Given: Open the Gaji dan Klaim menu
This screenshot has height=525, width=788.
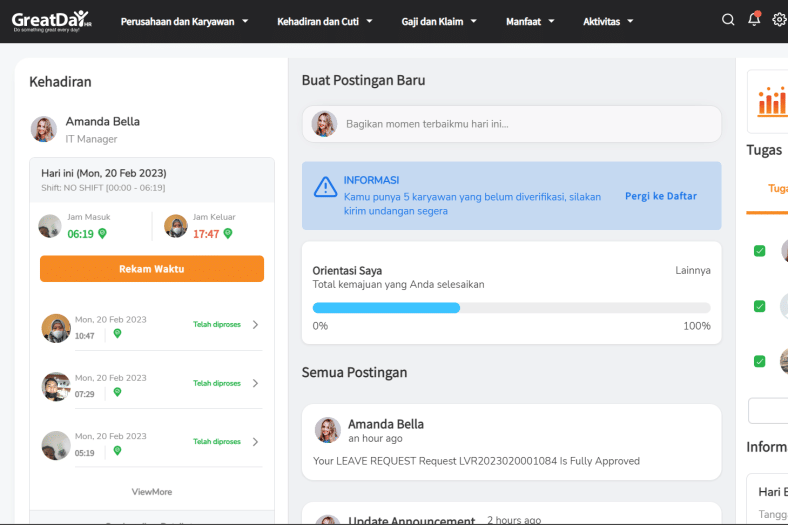Looking at the screenshot, I should [x=439, y=22].
